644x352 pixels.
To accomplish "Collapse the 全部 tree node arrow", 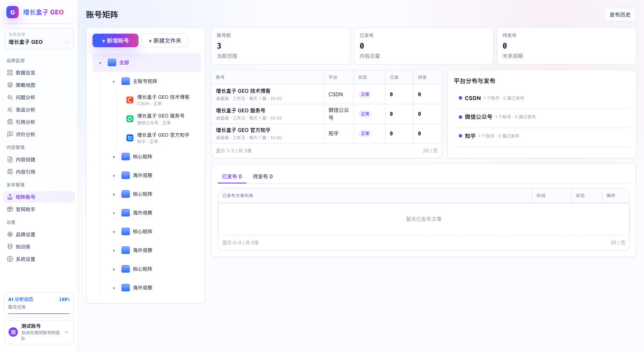I will pos(100,63).
